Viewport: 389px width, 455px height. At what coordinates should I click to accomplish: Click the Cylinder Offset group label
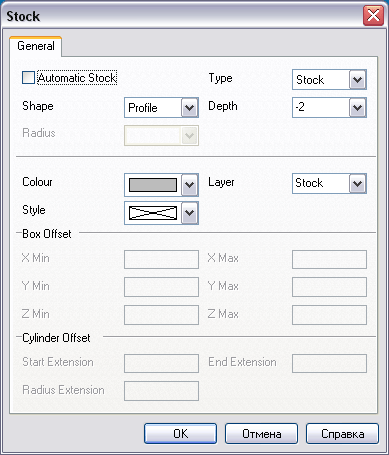(x=56, y=338)
